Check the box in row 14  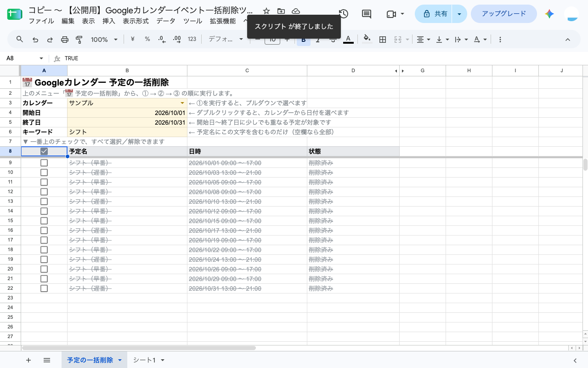pos(44,211)
